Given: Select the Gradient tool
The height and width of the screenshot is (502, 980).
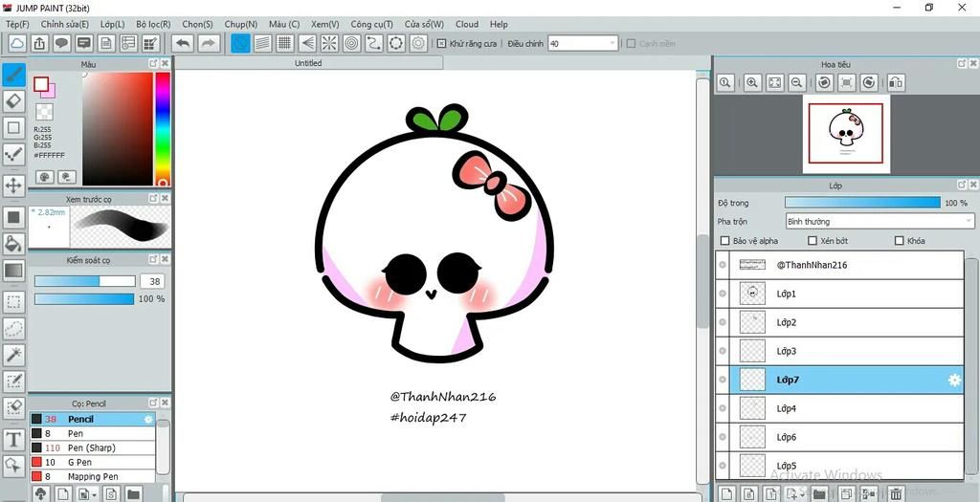Looking at the screenshot, I should 13,271.
